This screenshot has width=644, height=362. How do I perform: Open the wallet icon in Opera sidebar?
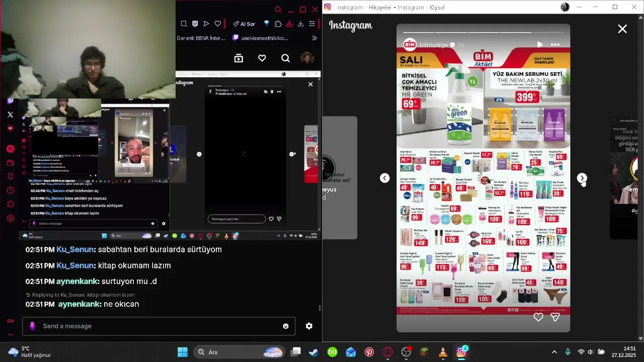click(10, 163)
